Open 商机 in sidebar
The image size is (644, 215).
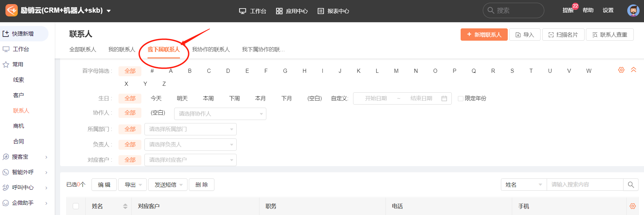pyautogui.click(x=18, y=126)
